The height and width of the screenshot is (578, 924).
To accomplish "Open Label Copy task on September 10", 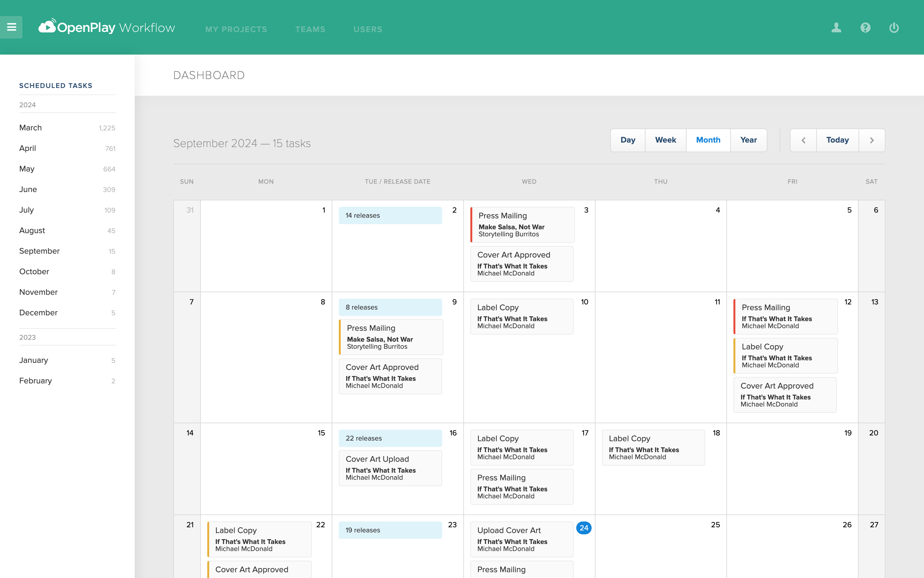I will tap(522, 317).
